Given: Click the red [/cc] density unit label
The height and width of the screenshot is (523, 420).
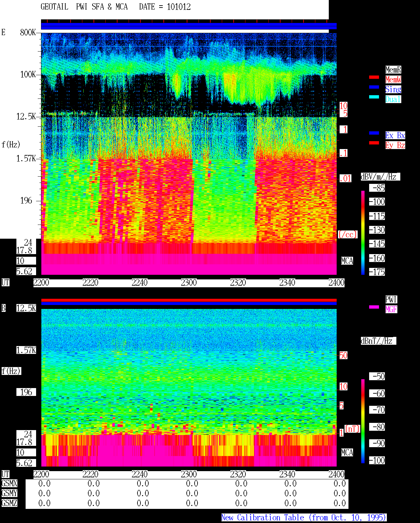Looking at the screenshot, I should (x=347, y=234).
